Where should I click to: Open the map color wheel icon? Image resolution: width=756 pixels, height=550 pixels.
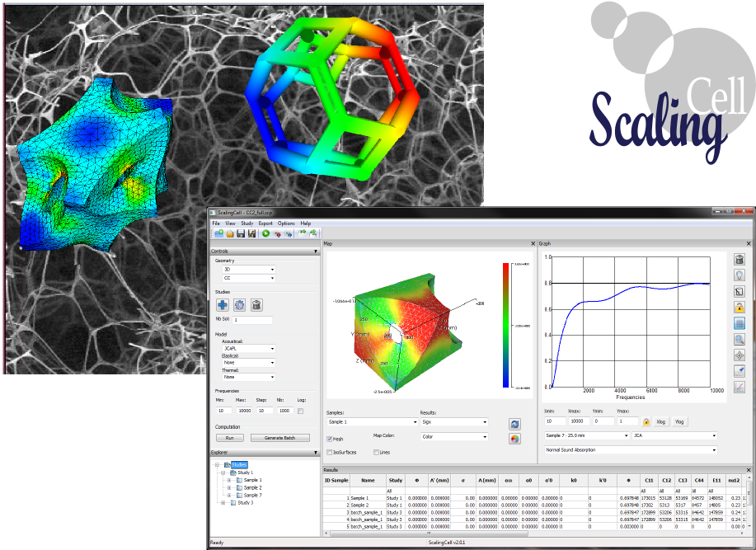pos(515,439)
